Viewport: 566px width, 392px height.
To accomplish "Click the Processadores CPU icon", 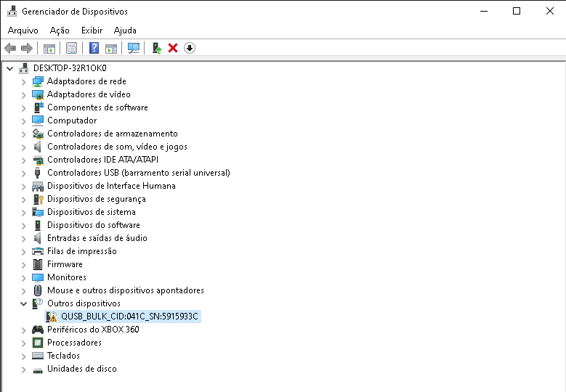I will point(38,343).
